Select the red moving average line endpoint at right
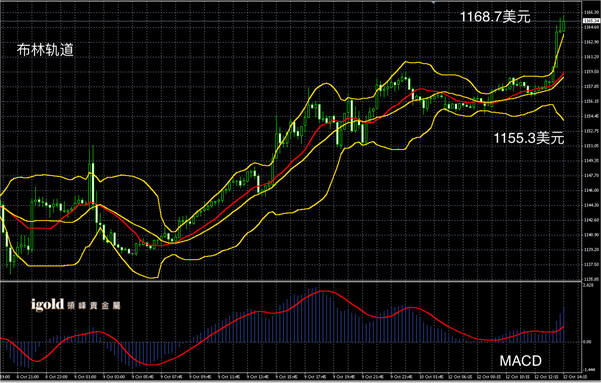Screen dimensions: 601x383 (x=563, y=73)
